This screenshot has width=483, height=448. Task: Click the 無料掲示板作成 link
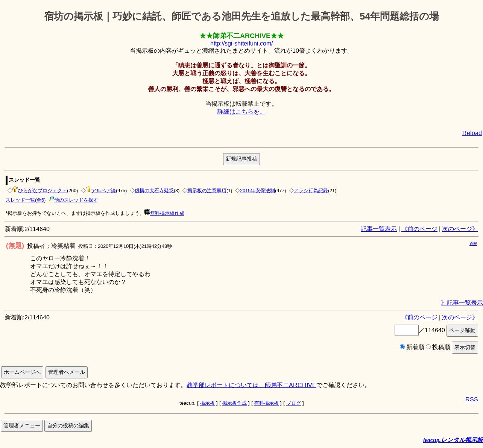click(167, 213)
